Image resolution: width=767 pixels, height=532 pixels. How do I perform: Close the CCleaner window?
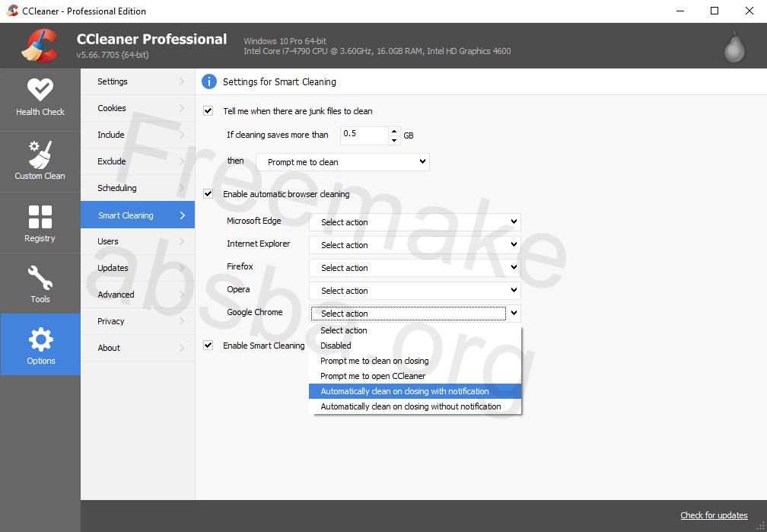[749, 11]
